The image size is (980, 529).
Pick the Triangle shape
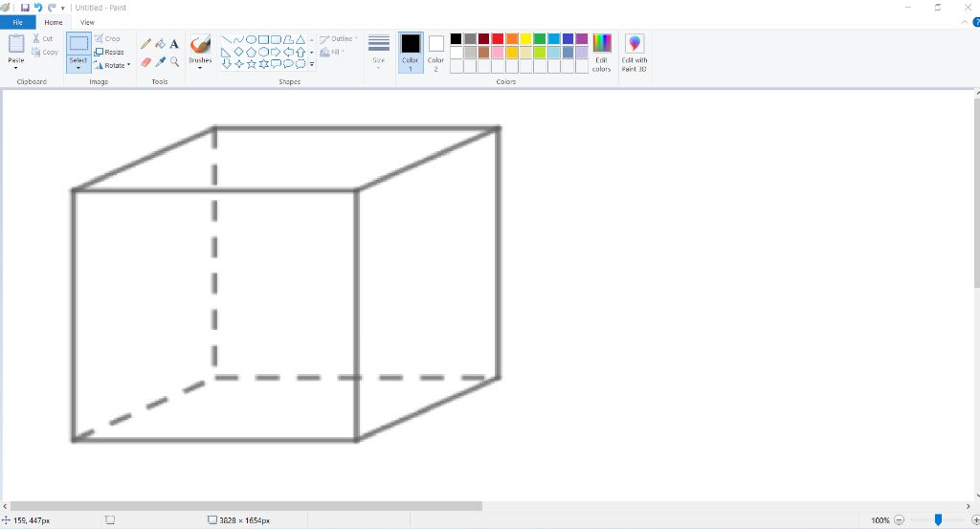(301, 39)
